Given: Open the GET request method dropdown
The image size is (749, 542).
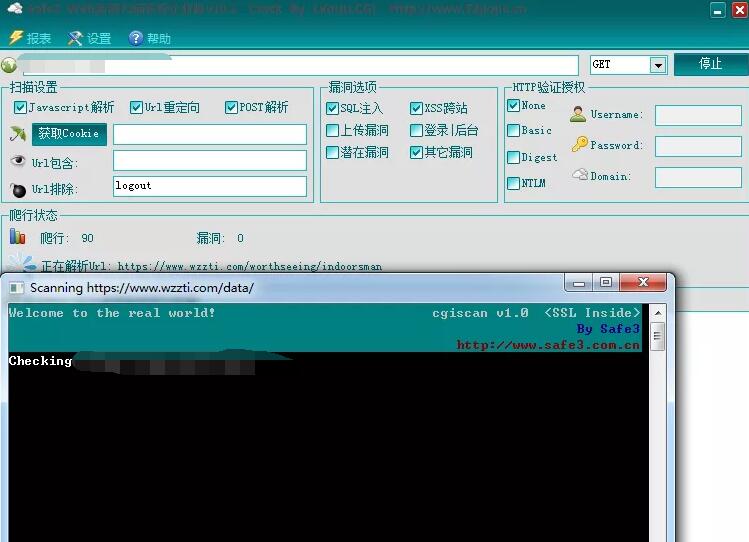Looking at the screenshot, I should 658,65.
